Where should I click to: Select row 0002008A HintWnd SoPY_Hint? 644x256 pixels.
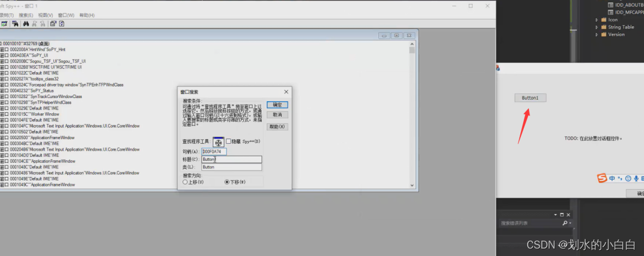33,49
